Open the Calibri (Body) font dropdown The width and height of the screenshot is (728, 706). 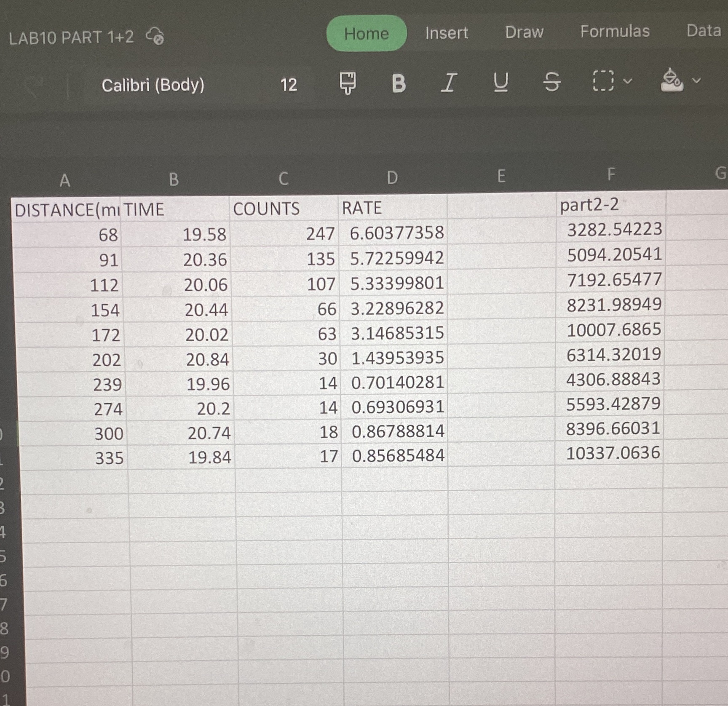tap(153, 85)
